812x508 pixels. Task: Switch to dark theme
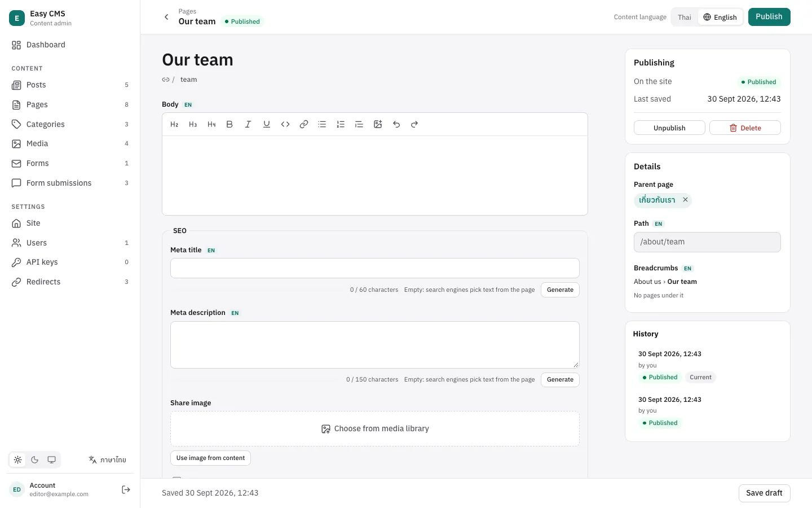pos(35,460)
